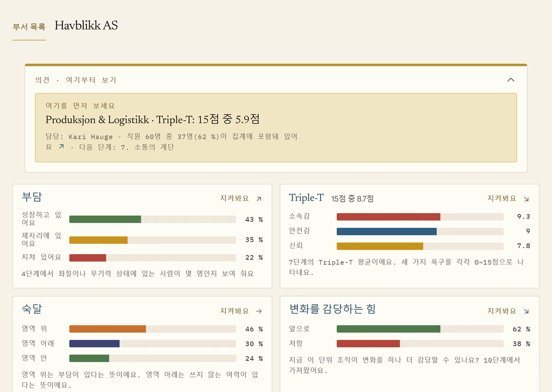Click the arrow link after 포함돼 있어요
552x392 pixels.
(61, 147)
